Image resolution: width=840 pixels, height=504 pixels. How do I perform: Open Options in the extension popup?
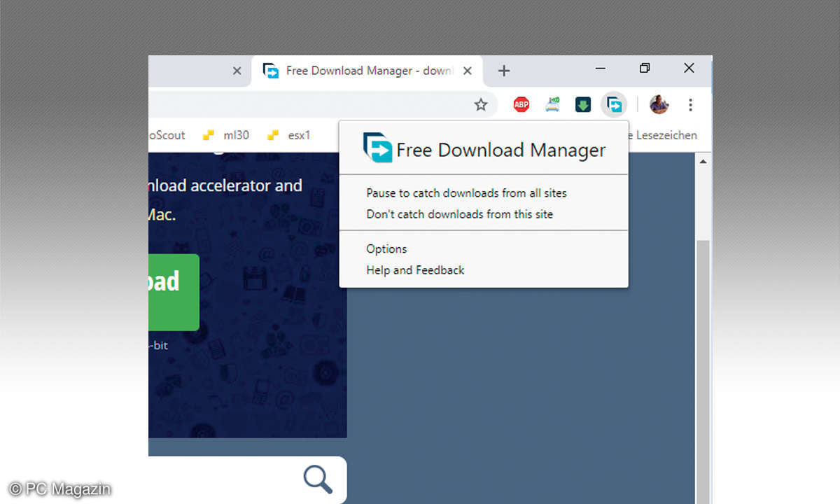[386, 248]
